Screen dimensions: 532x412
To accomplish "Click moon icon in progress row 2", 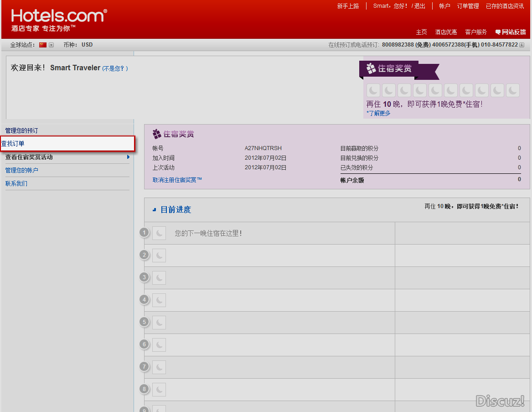I will [159, 256].
